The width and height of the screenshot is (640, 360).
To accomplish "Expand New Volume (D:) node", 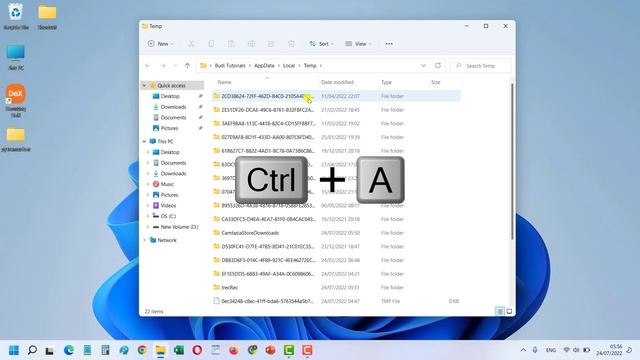I will tap(148, 227).
